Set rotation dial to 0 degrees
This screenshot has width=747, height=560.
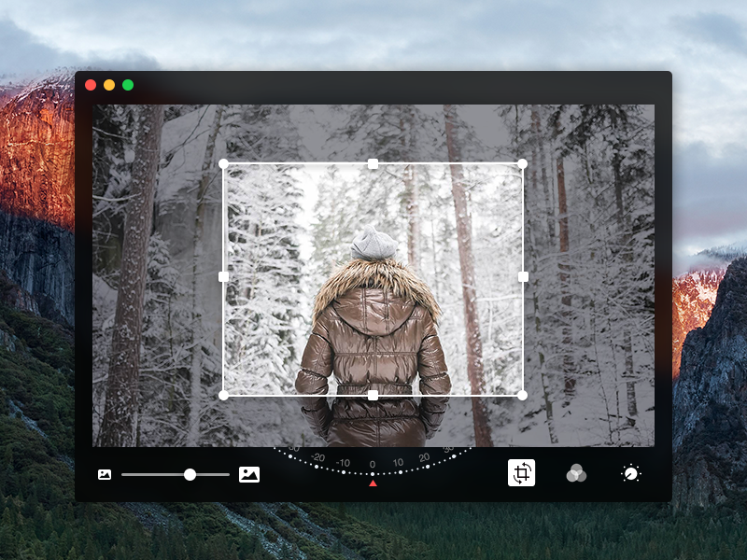coord(373,464)
